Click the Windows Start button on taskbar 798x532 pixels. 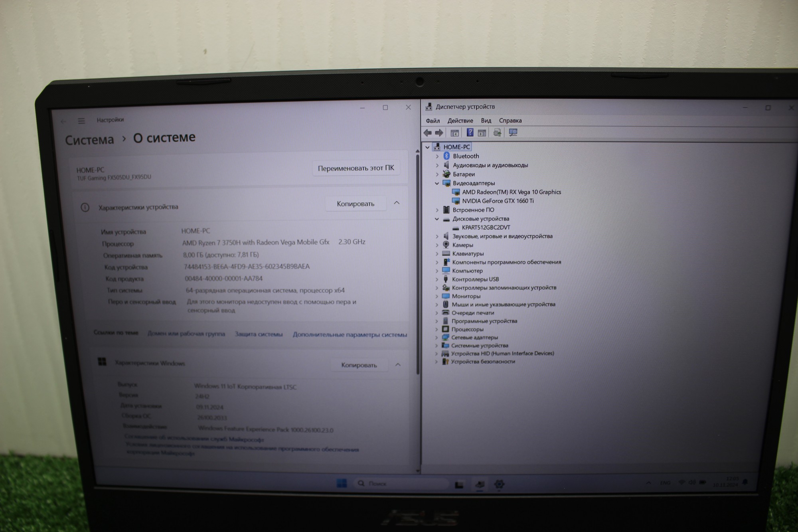pyautogui.click(x=342, y=483)
